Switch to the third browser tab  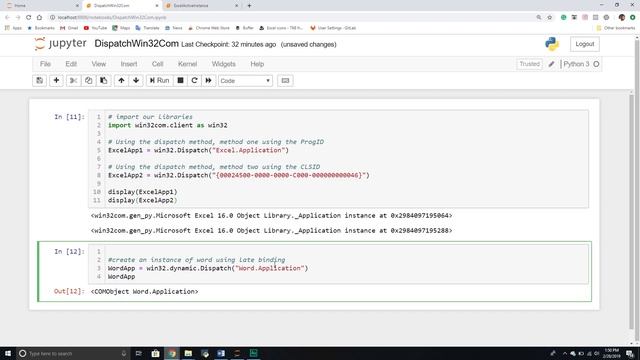pos(202,6)
